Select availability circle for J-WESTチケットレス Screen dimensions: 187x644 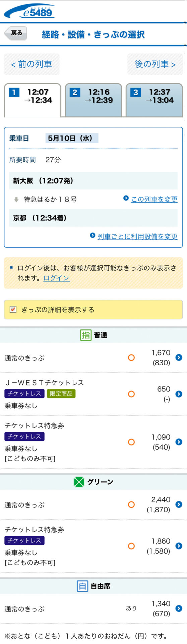131,394
